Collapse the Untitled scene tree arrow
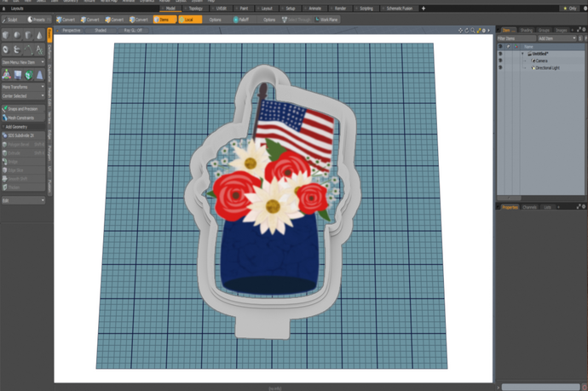Viewport: 588px width, 391px height. (x=522, y=54)
